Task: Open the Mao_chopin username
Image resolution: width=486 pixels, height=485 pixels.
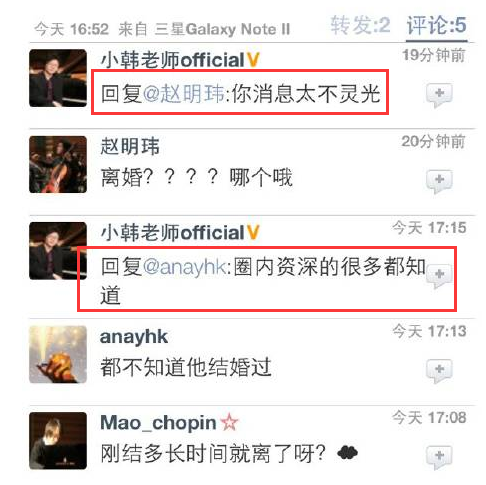Action: pos(158,423)
